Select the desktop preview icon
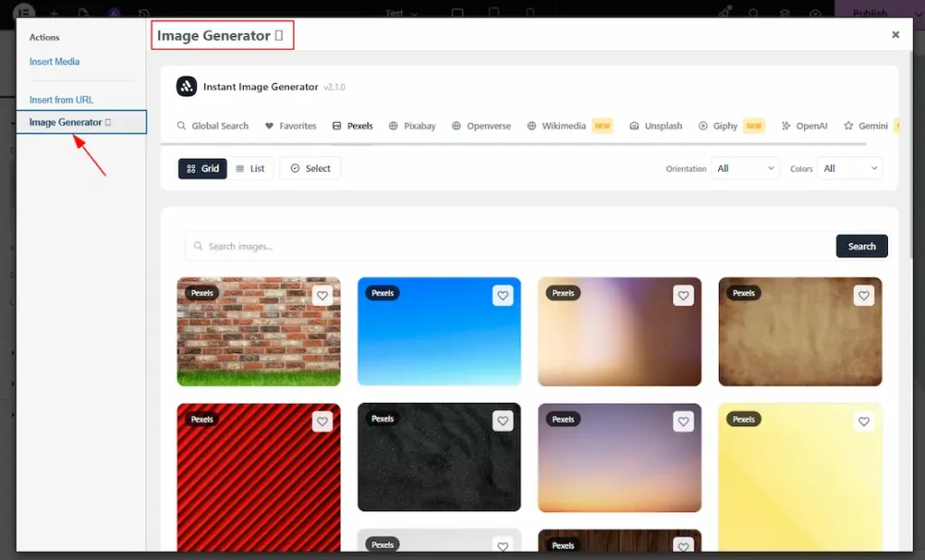 pos(458,12)
